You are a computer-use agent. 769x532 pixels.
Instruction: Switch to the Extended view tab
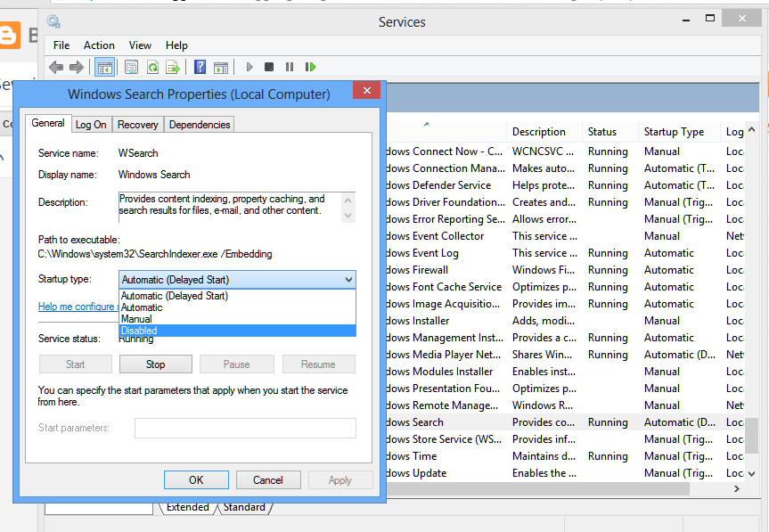(x=188, y=507)
